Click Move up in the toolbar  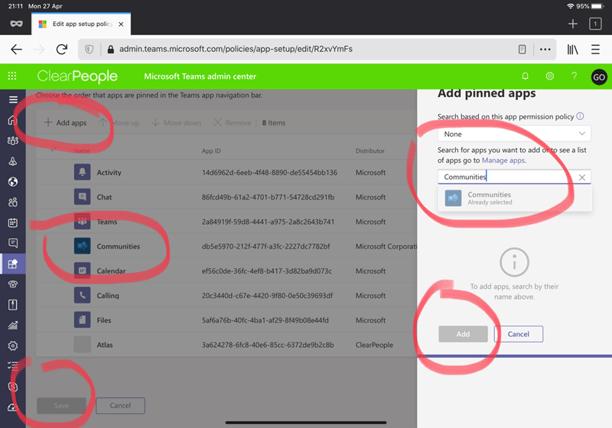(119, 123)
